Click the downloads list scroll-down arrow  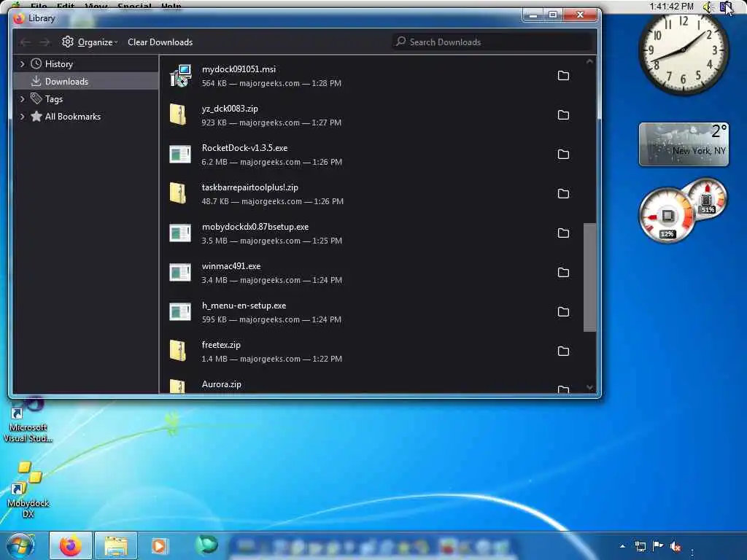click(x=589, y=388)
